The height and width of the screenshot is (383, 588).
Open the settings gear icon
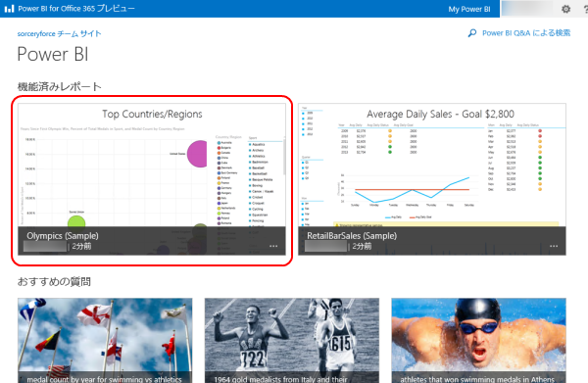[x=565, y=9]
